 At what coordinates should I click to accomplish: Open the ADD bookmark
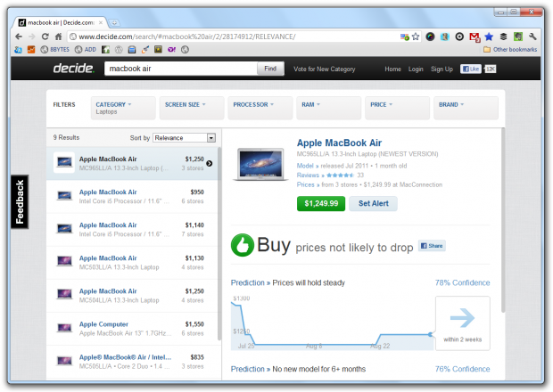click(86, 50)
